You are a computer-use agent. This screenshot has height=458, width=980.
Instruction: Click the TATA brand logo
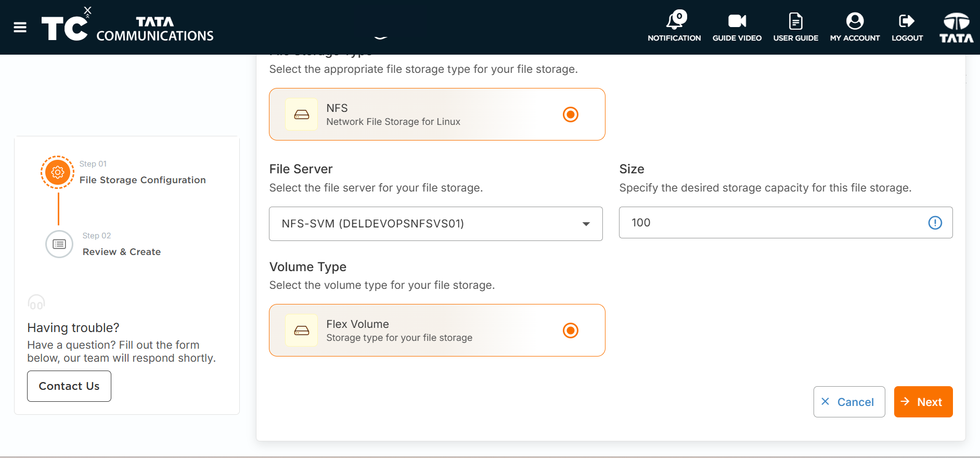pyautogui.click(x=956, y=28)
